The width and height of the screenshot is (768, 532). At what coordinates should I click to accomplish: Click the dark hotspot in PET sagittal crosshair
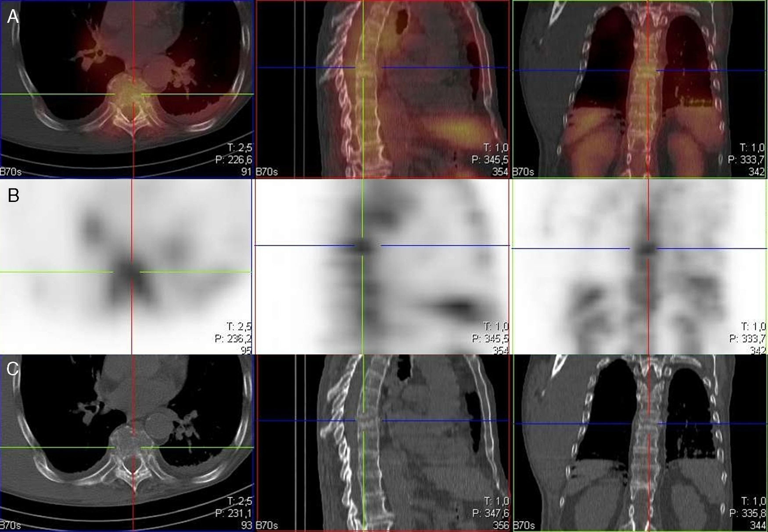coord(363,246)
